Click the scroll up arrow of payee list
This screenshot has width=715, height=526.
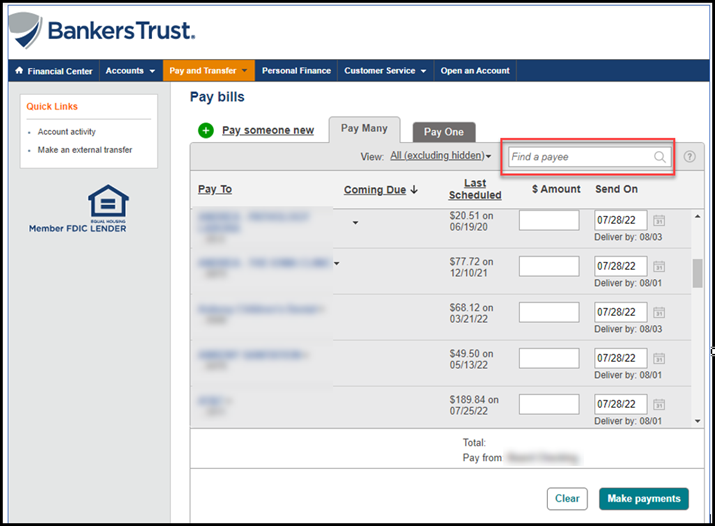click(697, 217)
